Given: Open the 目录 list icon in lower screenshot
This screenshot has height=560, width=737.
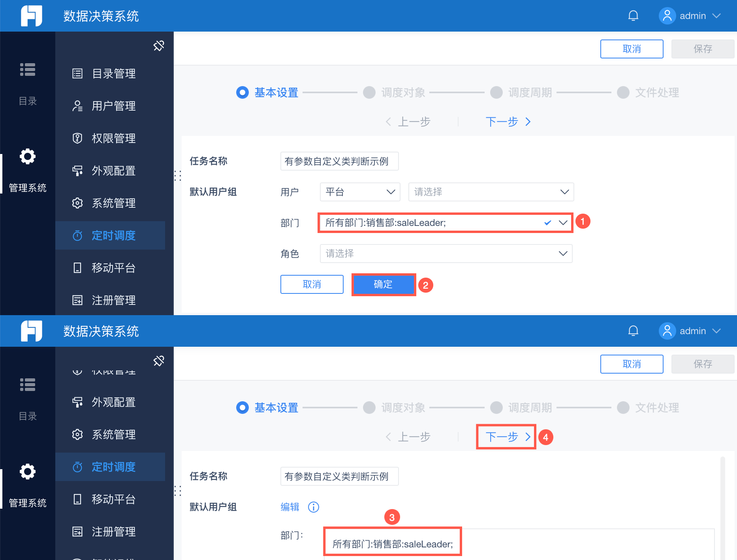Looking at the screenshot, I should click(x=28, y=385).
